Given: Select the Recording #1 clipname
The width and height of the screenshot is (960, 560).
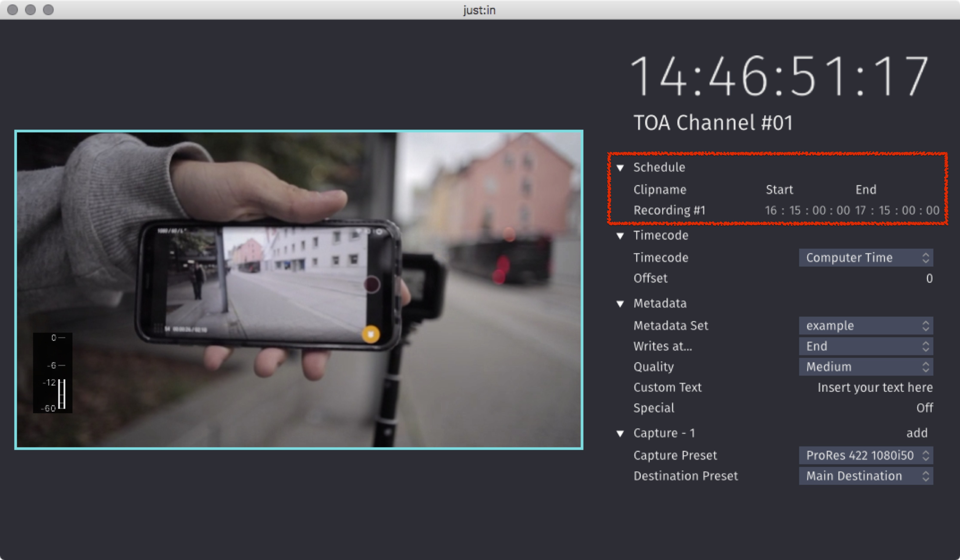Looking at the screenshot, I should (x=669, y=210).
